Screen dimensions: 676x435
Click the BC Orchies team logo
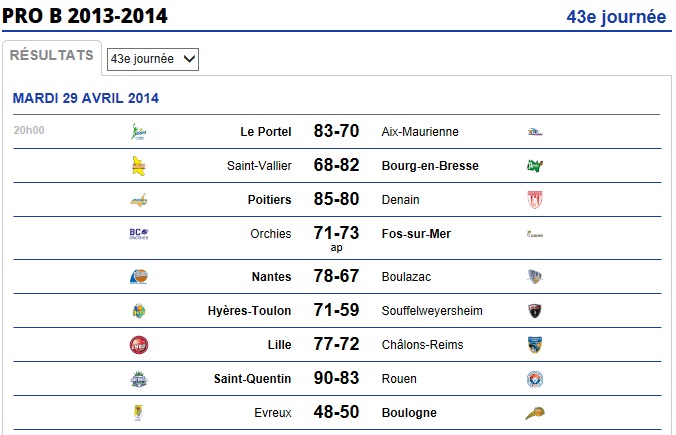[x=138, y=234]
